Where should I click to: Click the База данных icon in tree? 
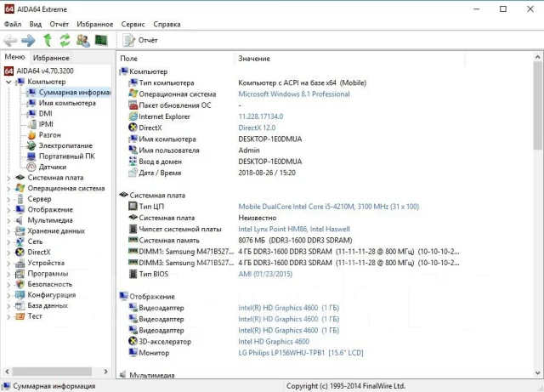point(20,306)
